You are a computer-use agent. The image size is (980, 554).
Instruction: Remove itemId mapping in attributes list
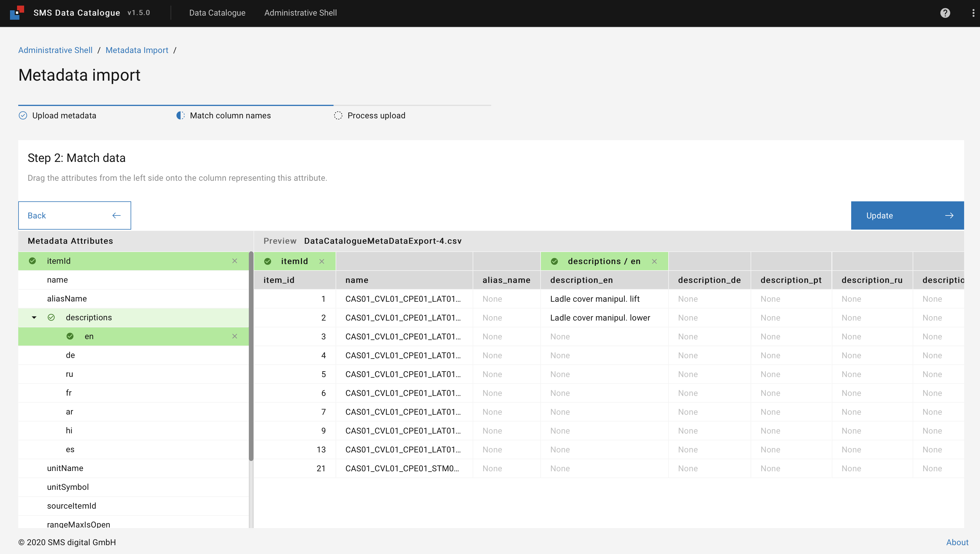pyautogui.click(x=235, y=261)
